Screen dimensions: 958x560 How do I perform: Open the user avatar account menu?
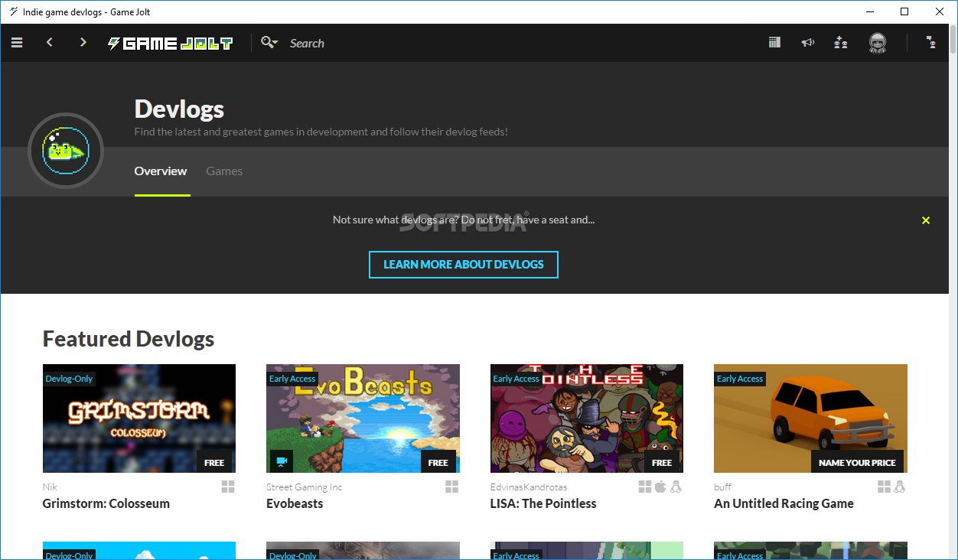coord(878,44)
